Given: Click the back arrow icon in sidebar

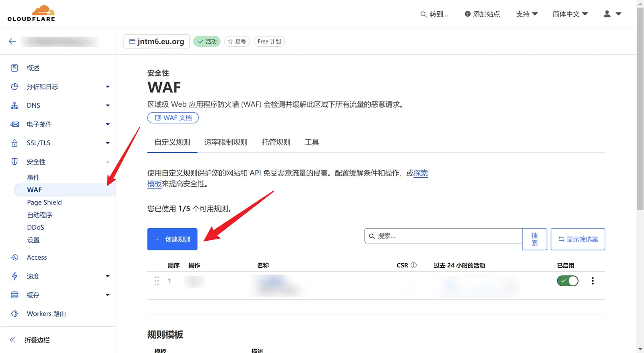Looking at the screenshot, I should 12,41.
